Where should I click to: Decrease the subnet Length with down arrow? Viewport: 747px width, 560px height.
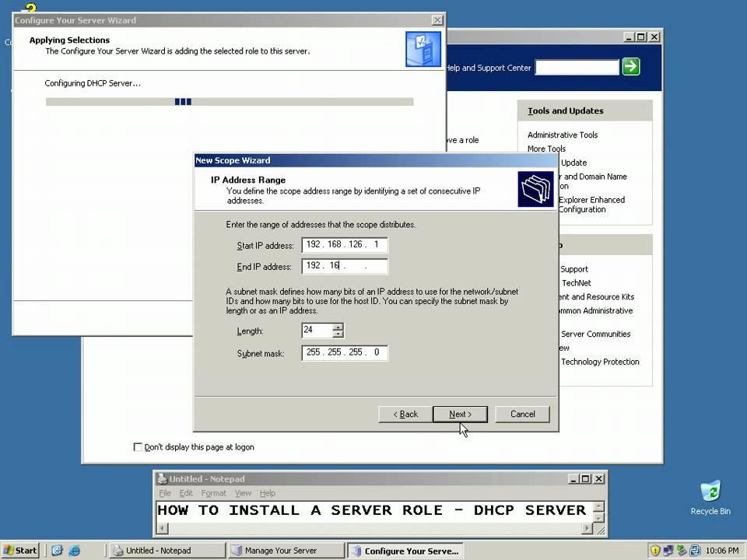coord(338,334)
